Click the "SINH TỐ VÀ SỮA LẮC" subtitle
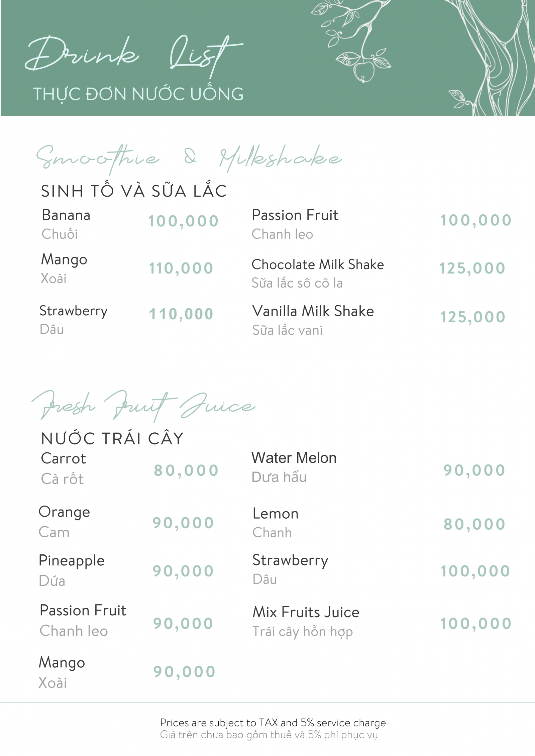Image resolution: width=535 pixels, height=756 pixels. [134, 191]
